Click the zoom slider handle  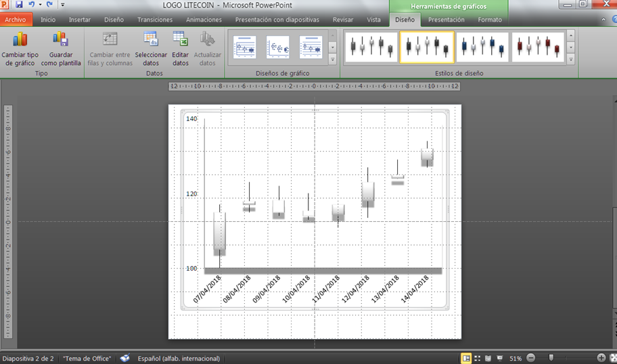coord(551,358)
